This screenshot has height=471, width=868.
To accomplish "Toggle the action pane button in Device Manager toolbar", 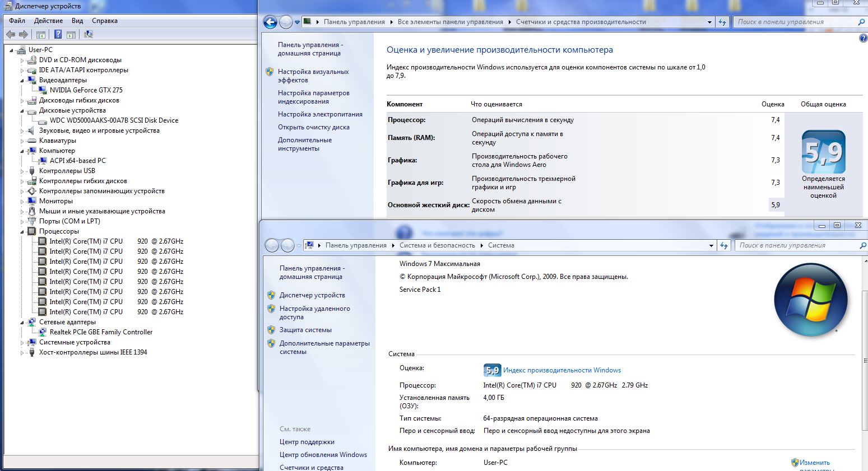I will click(71, 35).
